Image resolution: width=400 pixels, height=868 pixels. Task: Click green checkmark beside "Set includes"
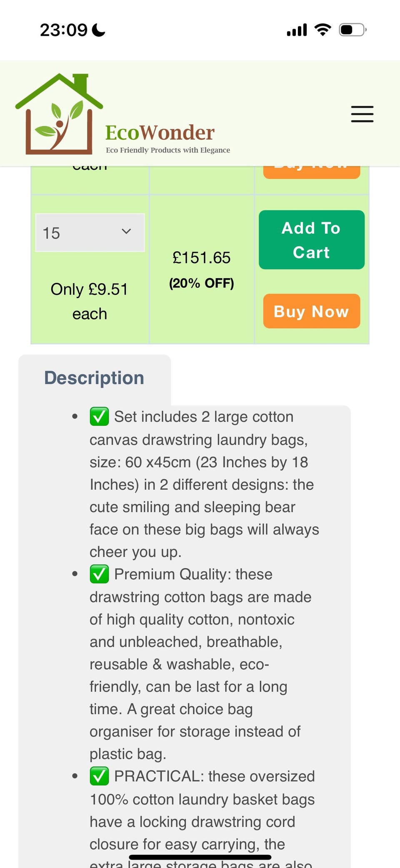pyautogui.click(x=99, y=416)
